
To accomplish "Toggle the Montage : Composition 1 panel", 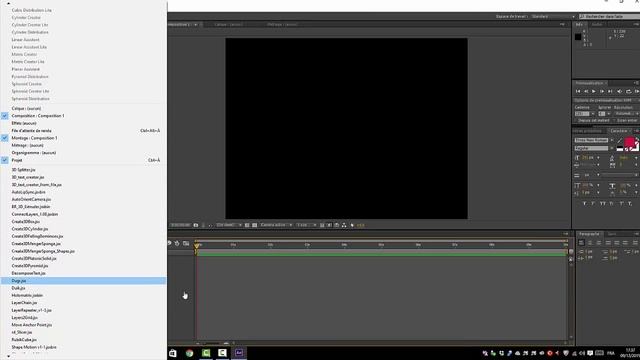I will (x=83, y=138).
